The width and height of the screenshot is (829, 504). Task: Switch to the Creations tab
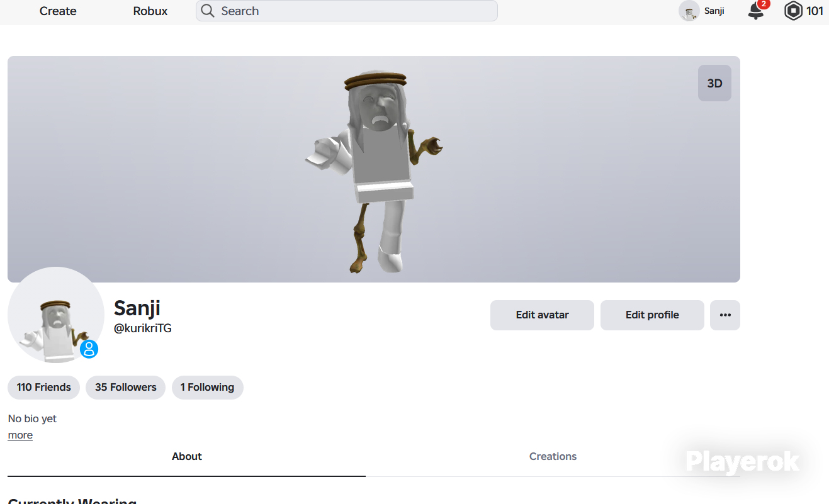point(553,457)
